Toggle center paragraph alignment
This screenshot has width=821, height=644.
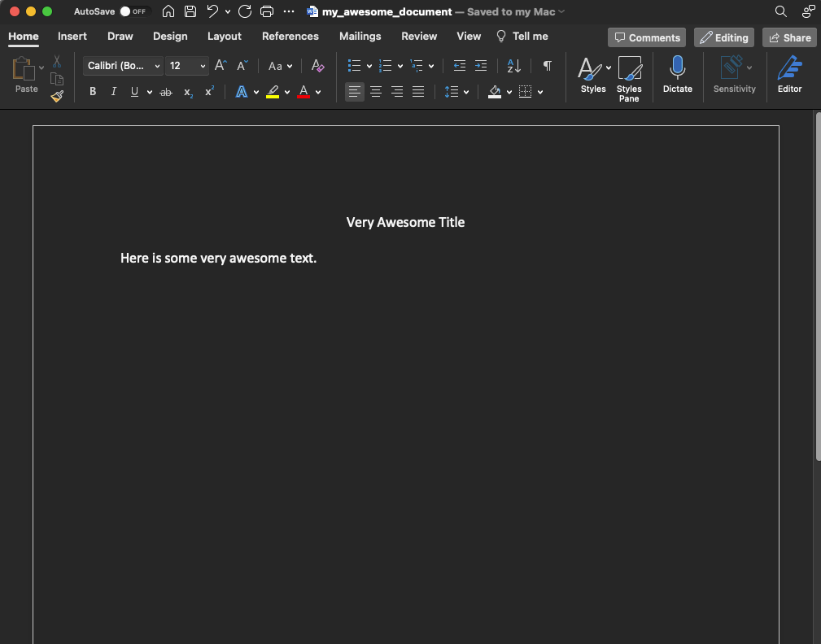(375, 91)
